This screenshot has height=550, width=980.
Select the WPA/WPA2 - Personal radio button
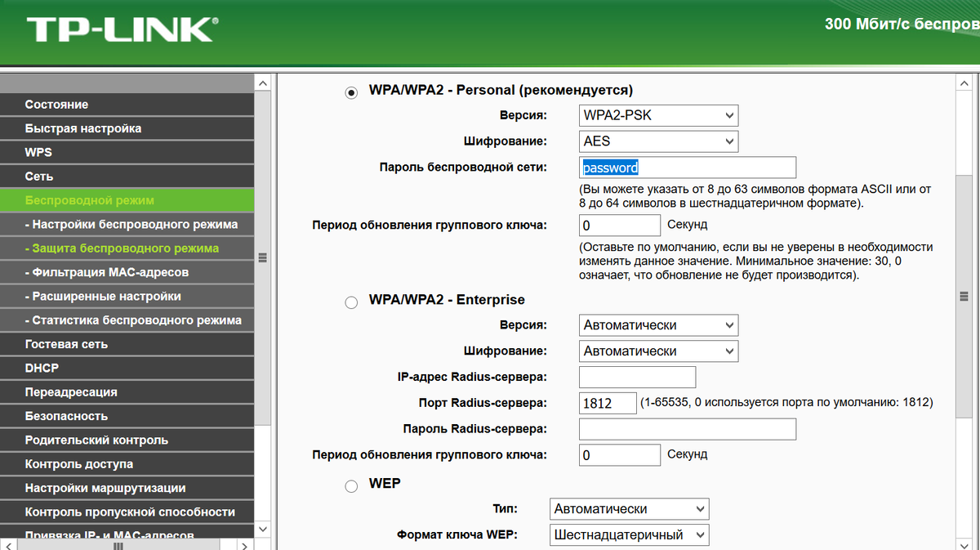[351, 90]
